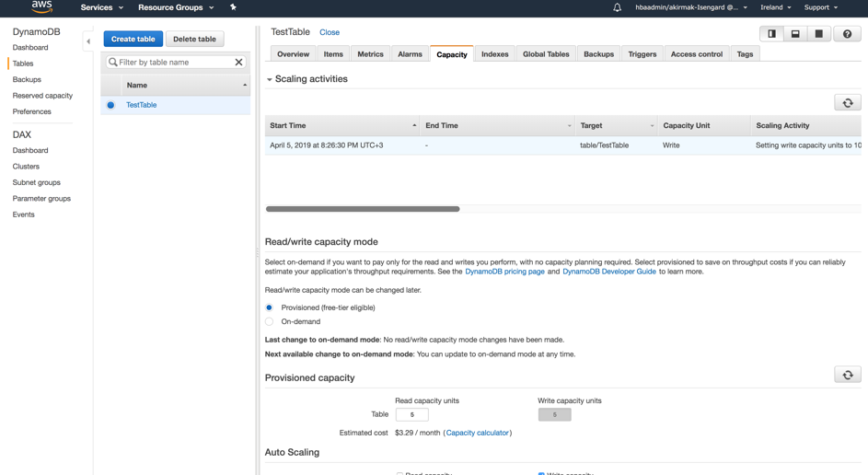
Task: Sort by the Start Time column
Action: pos(342,126)
